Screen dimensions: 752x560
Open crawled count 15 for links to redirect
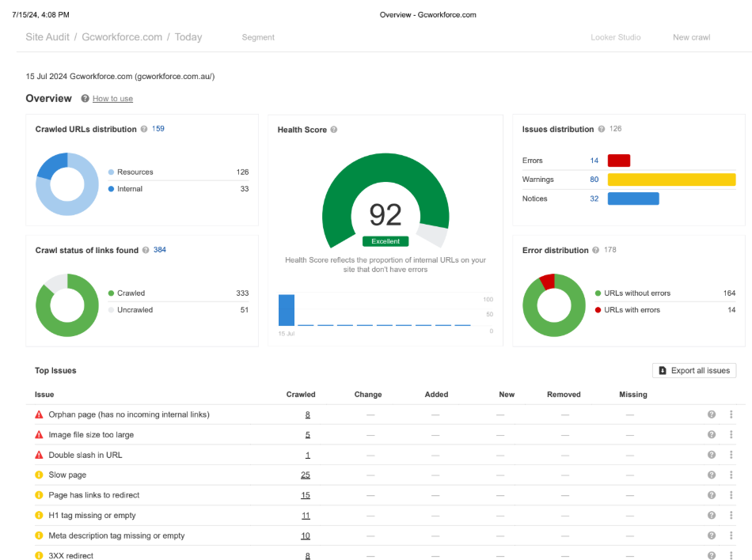pos(306,495)
